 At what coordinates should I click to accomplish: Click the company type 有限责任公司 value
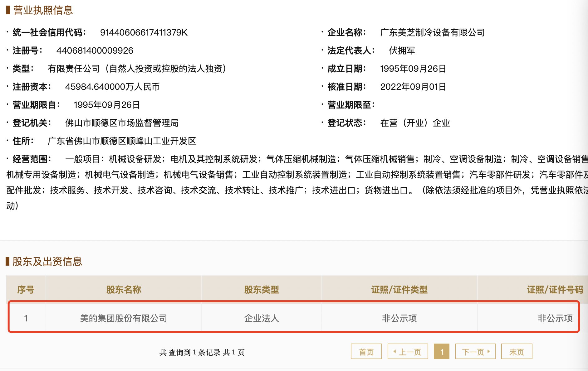tap(137, 69)
